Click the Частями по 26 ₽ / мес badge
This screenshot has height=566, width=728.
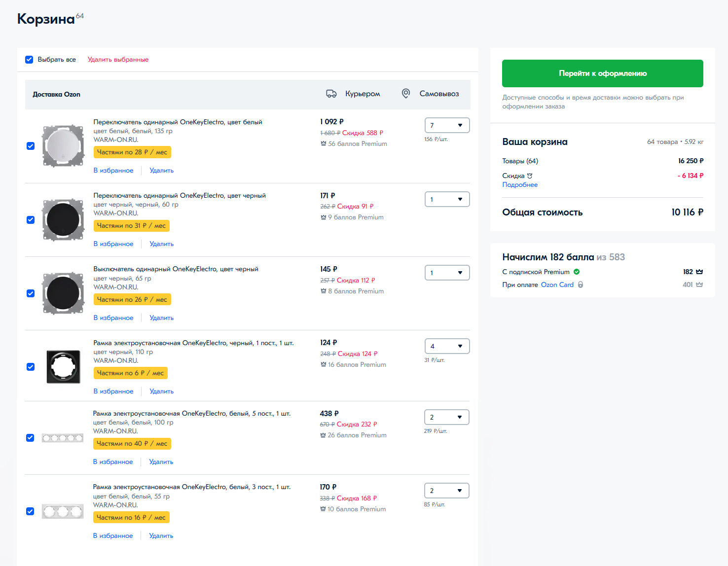pos(132,300)
